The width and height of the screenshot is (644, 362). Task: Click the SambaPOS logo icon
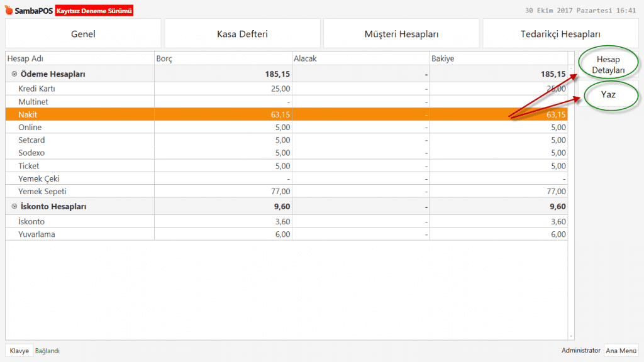click(9, 11)
